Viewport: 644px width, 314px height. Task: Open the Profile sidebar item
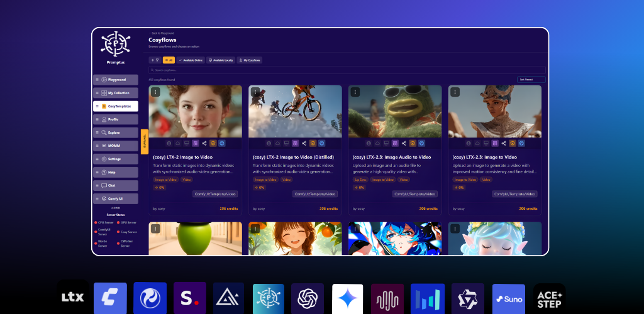point(116,119)
